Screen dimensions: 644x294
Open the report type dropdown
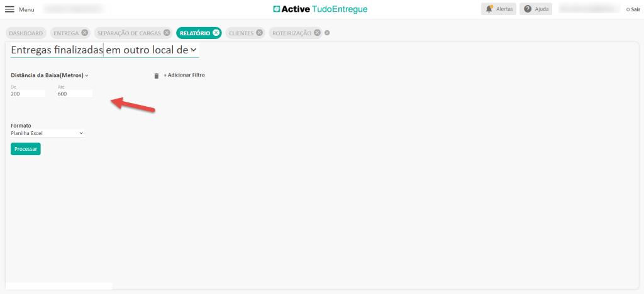click(x=105, y=50)
